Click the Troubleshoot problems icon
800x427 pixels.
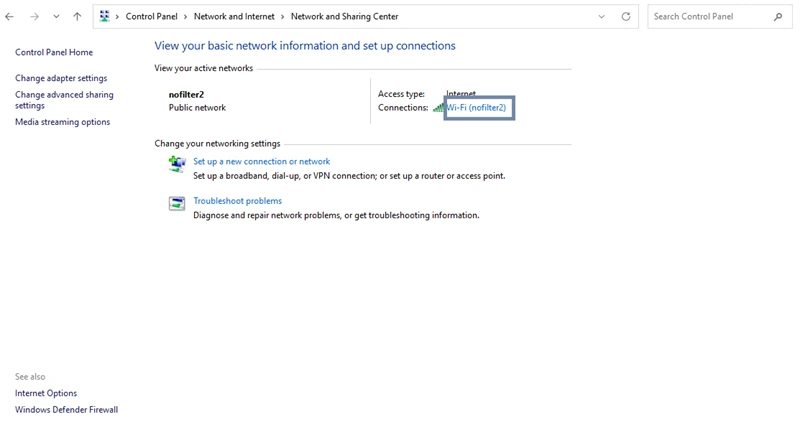177,204
